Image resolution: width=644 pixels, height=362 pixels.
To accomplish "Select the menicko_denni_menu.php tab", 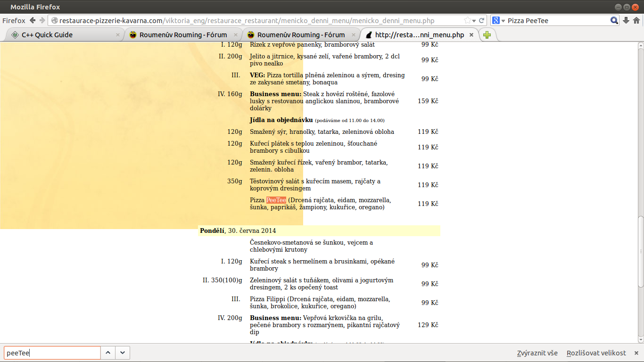I will coord(419,35).
